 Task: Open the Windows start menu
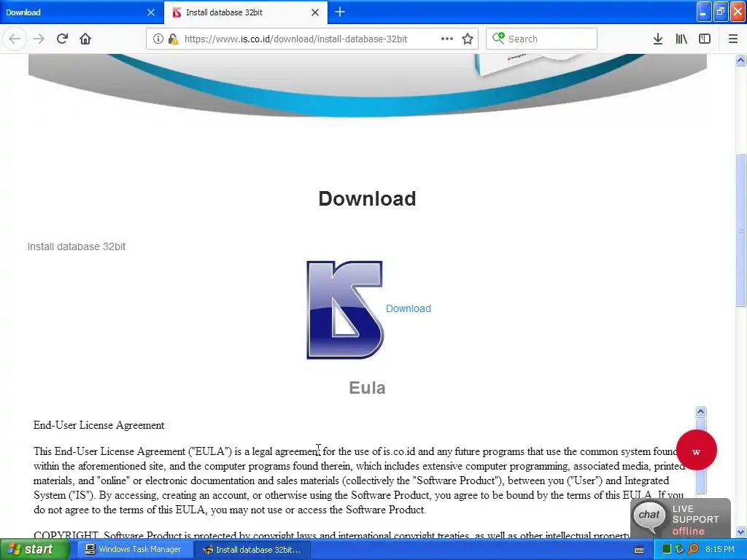tap(34, 550)
